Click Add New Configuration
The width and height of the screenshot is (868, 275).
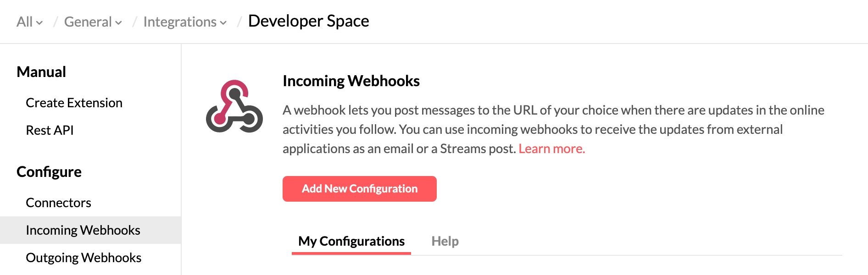[359, 188]
